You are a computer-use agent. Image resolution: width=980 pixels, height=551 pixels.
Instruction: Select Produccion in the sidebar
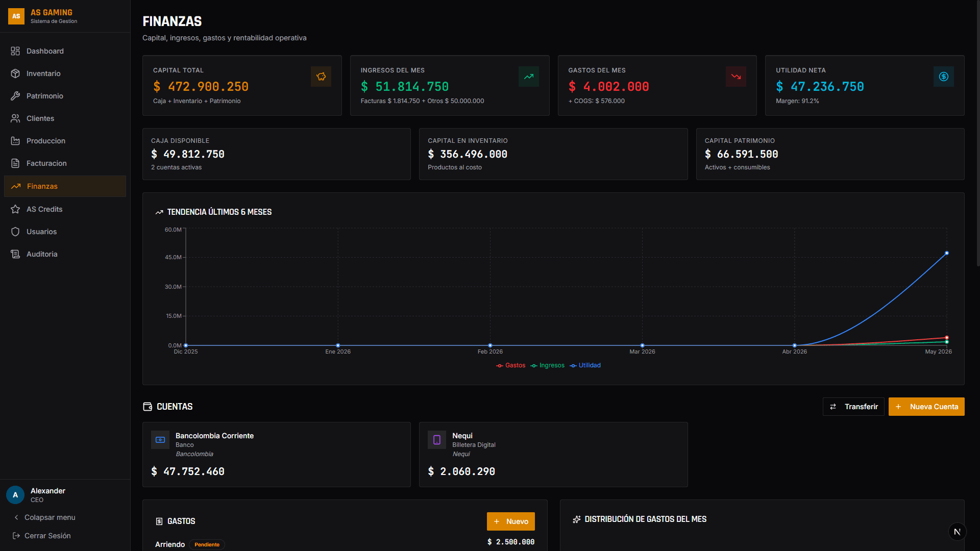pos(65,141)
